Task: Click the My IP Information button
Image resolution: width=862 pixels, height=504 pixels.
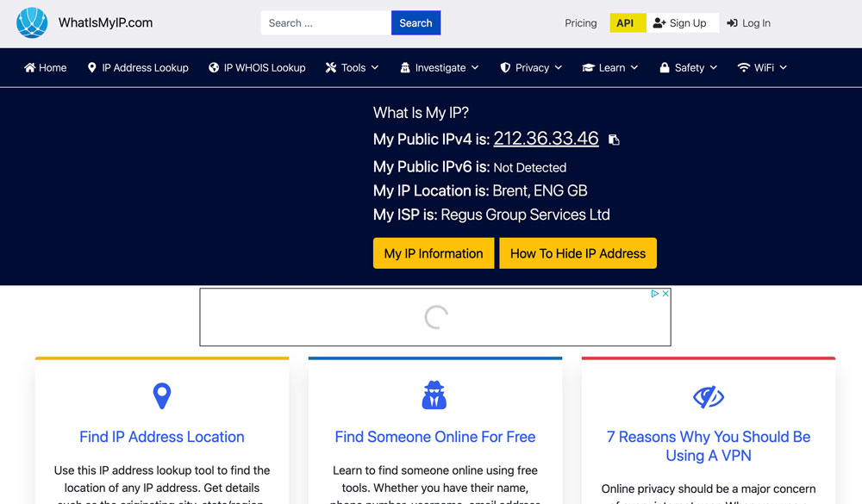Action: click(x=434, y=253)
